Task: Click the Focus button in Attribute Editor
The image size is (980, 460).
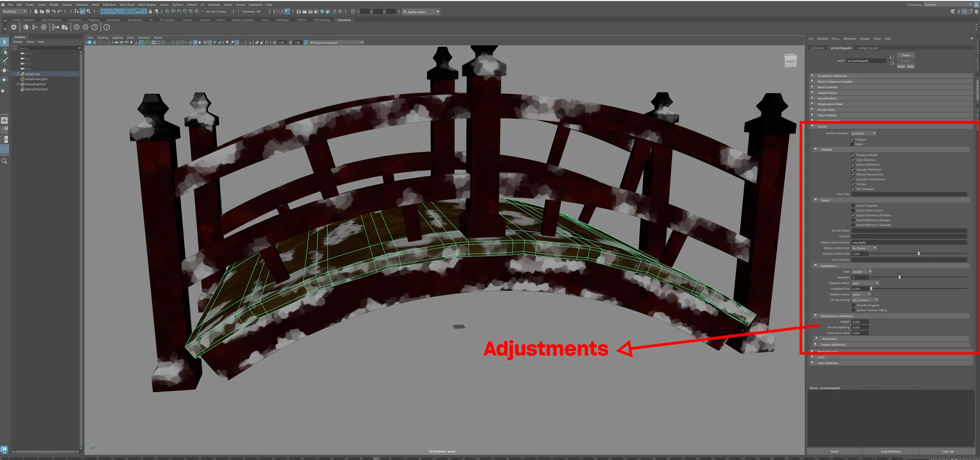Action: pos(906,55)
